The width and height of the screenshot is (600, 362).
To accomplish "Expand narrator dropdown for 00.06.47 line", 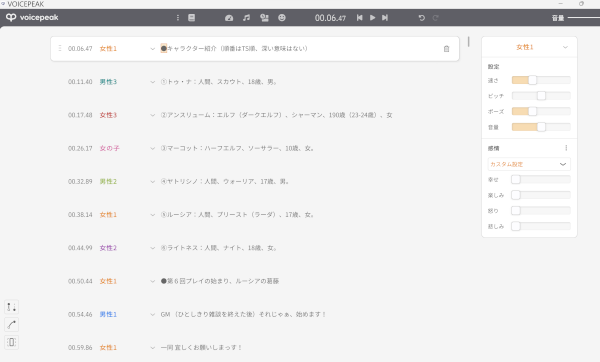I will tap(153, 49).
